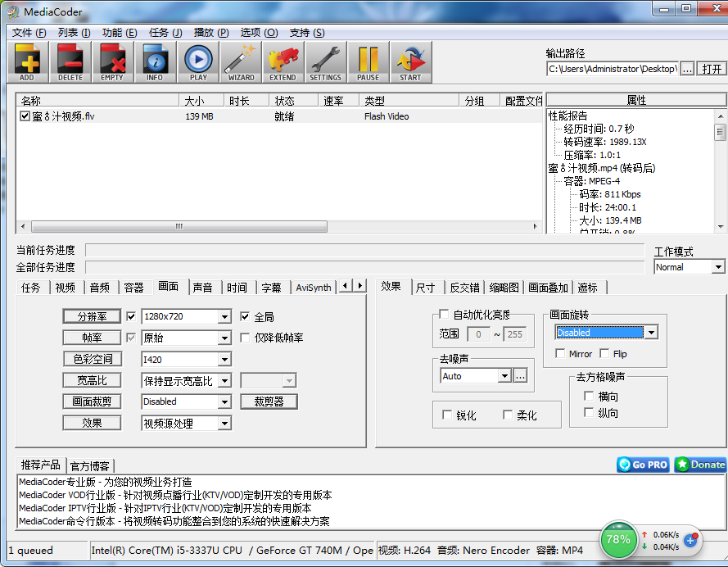Click the 画面裁剪 button
This screenshot has height=567, width=728.
tap(92, 401)
